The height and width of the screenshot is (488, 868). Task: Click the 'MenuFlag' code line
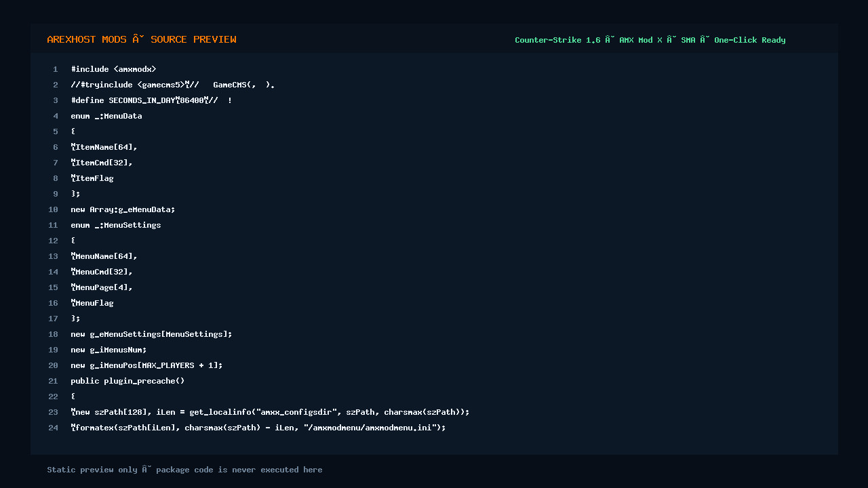click(x=92, y=303)
